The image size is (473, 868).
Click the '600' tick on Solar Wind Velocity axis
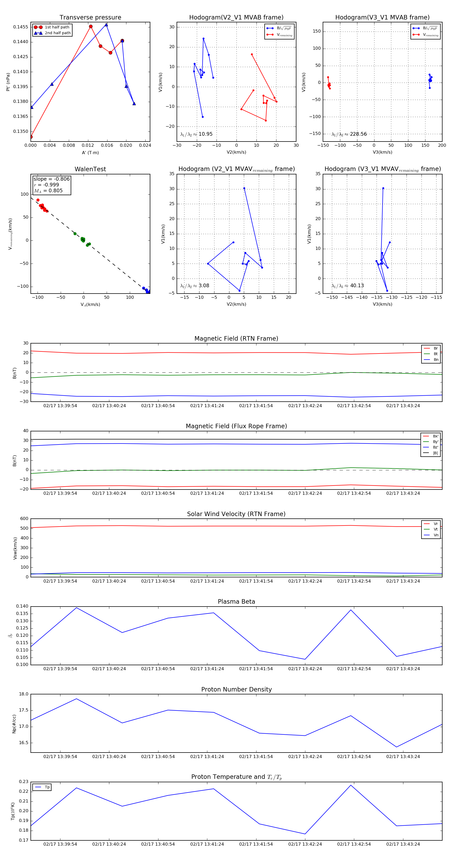(24, 519)
